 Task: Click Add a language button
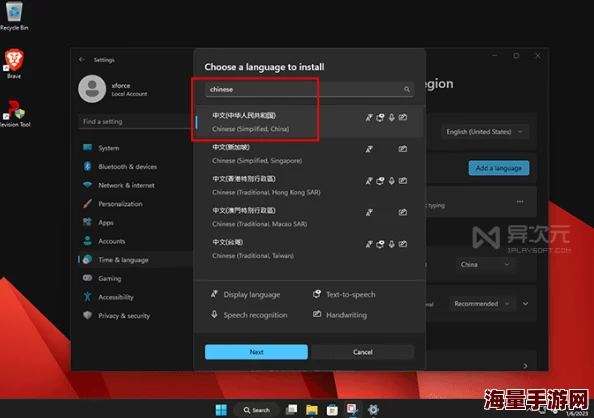click(499, 168)
